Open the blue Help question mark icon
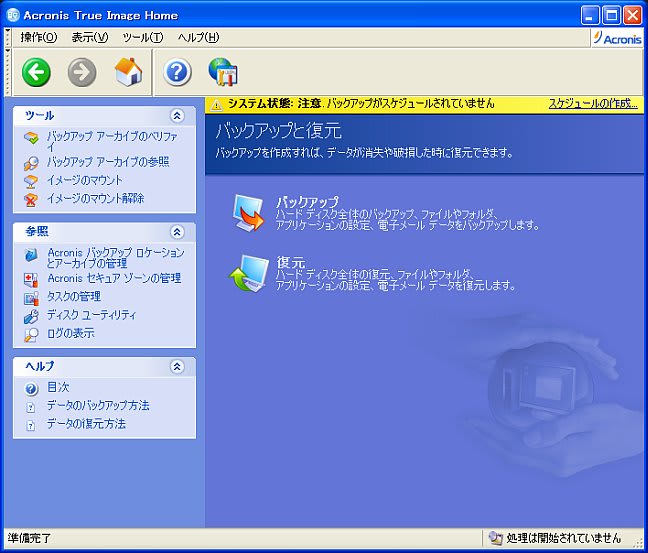Image resolution: width=648 pixels, height=553 pixels. (177, 72)
